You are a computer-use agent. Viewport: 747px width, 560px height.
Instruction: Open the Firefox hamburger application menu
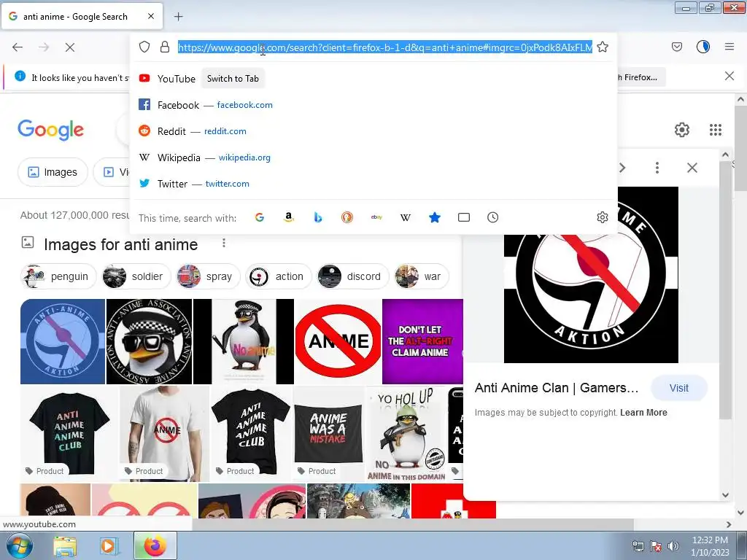pyautogui.click(x=729, y=47)
